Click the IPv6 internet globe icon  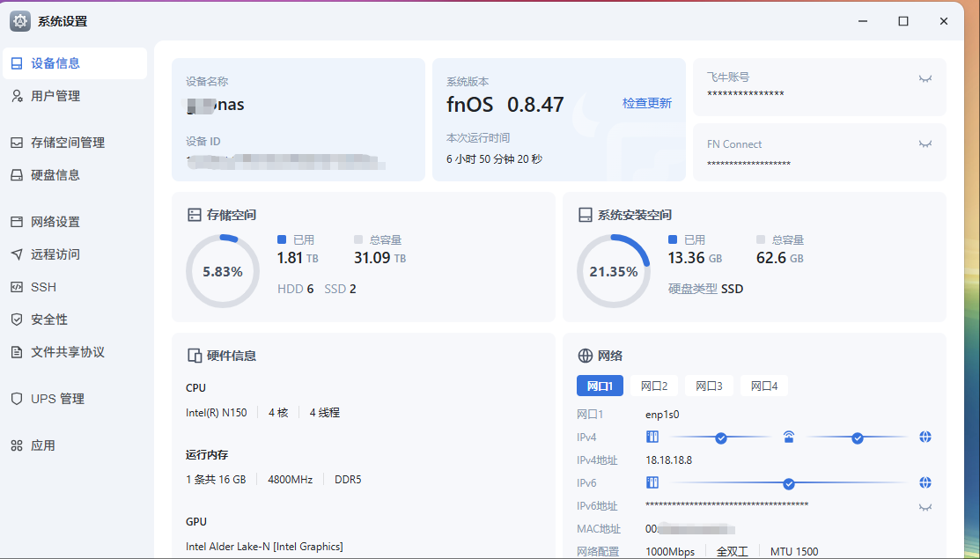point(925,482)
